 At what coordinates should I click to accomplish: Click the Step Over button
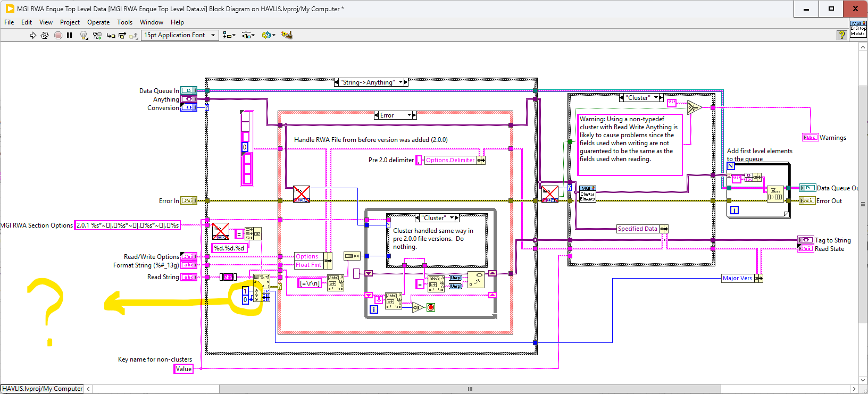point(122,35)
